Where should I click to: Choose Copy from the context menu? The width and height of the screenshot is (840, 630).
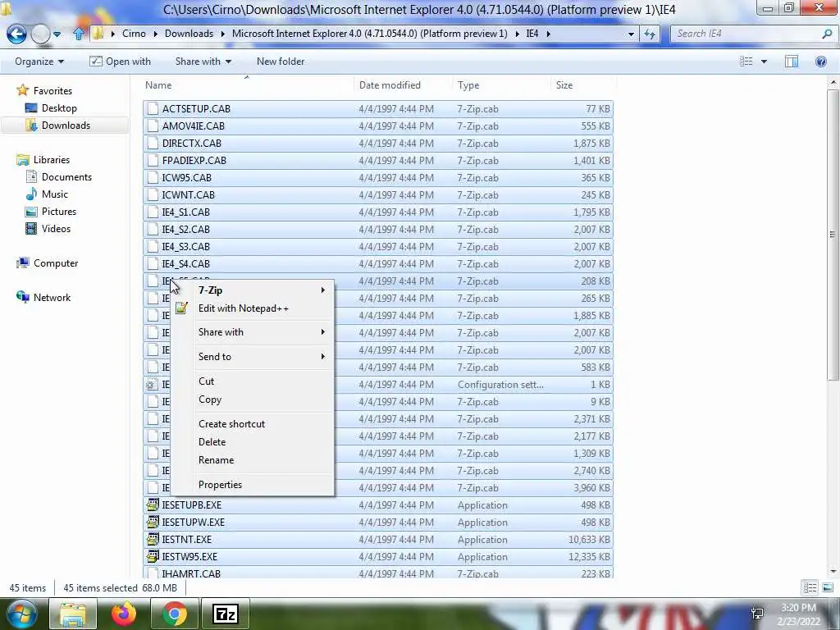(x=253, y=399)
